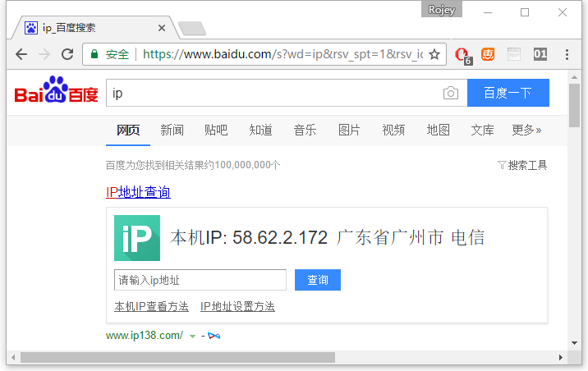This screenshot has width=588, height=371.
Task: Open the 音乐 tab
Action: point(305,131)
